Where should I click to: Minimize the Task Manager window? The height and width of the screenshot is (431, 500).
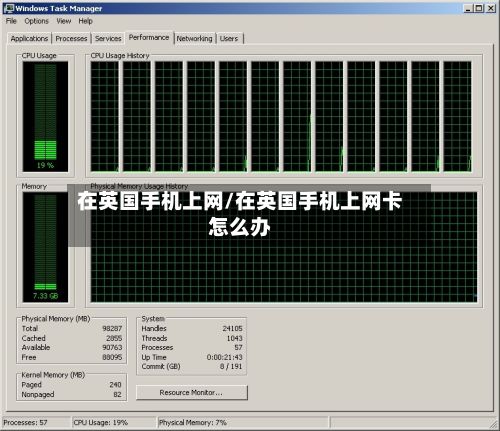pos(469,8)
